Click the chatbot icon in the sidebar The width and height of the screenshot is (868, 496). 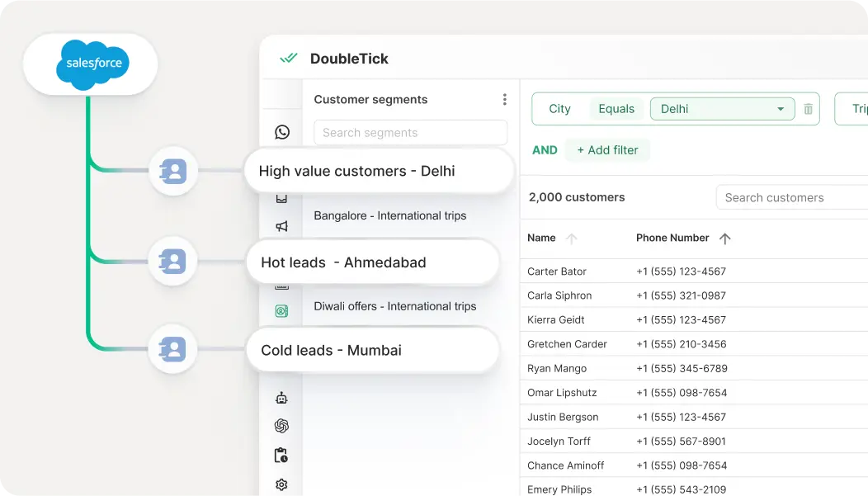coord(281,397)
